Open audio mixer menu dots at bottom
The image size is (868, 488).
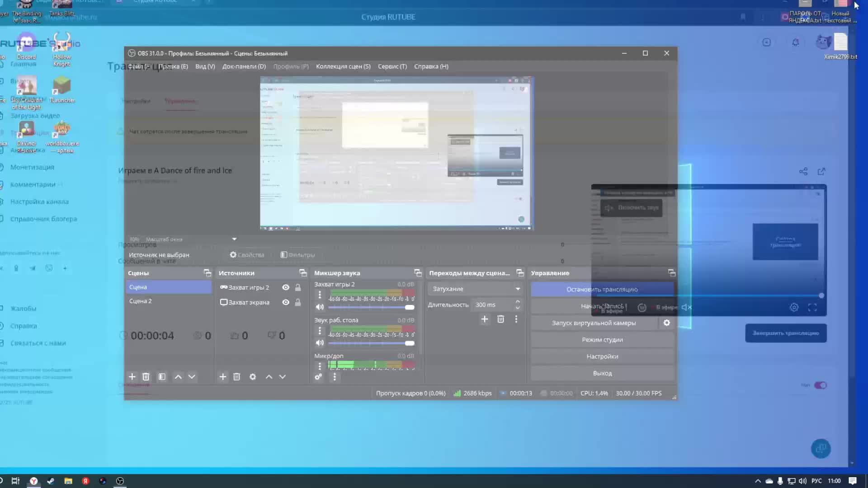point(335,376)
